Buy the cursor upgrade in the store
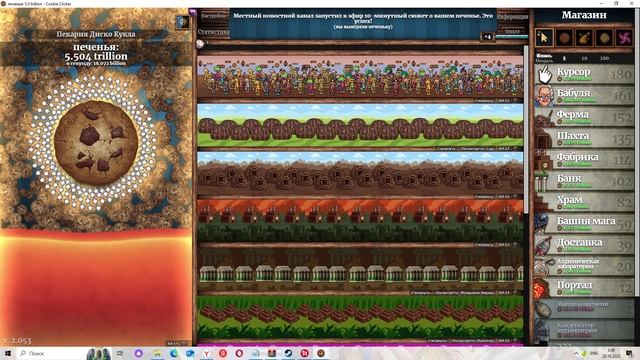The width and height of the screenshot is (640, 360). 544,38
